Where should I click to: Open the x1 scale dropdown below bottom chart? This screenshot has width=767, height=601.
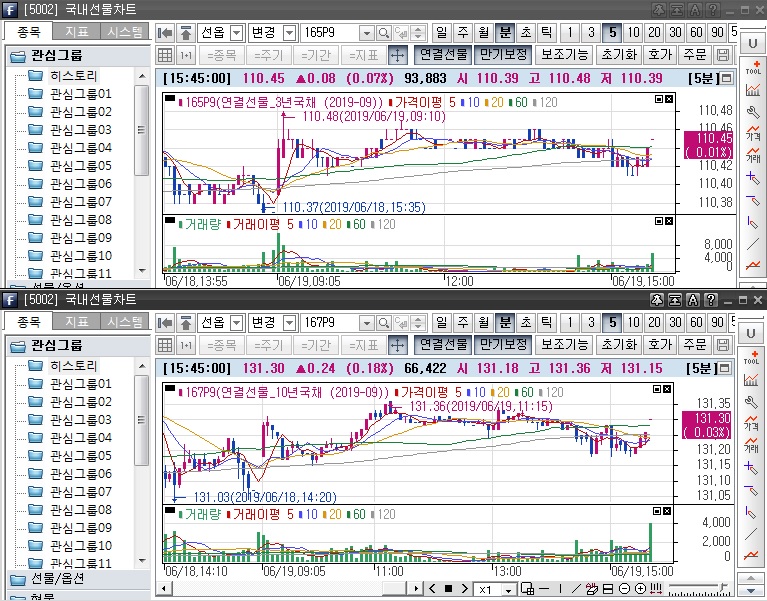[x=509, y=590]
